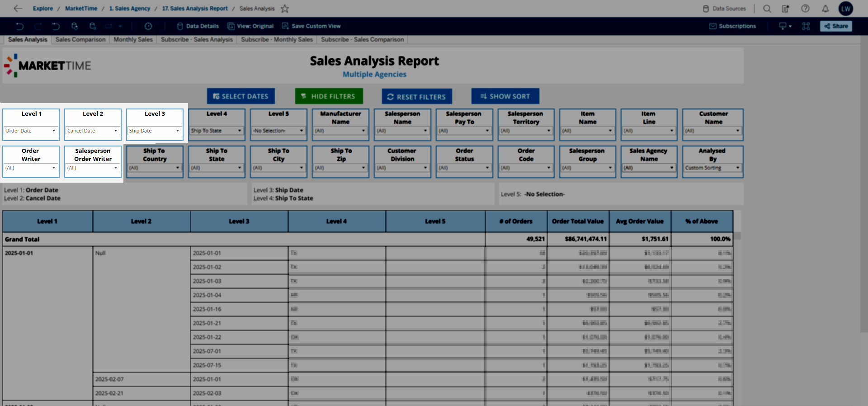The height and width of the screenshot is (406, 868).
Task: Open the Sales Agency Name dropdown
Action: click(x=649, y=168)
